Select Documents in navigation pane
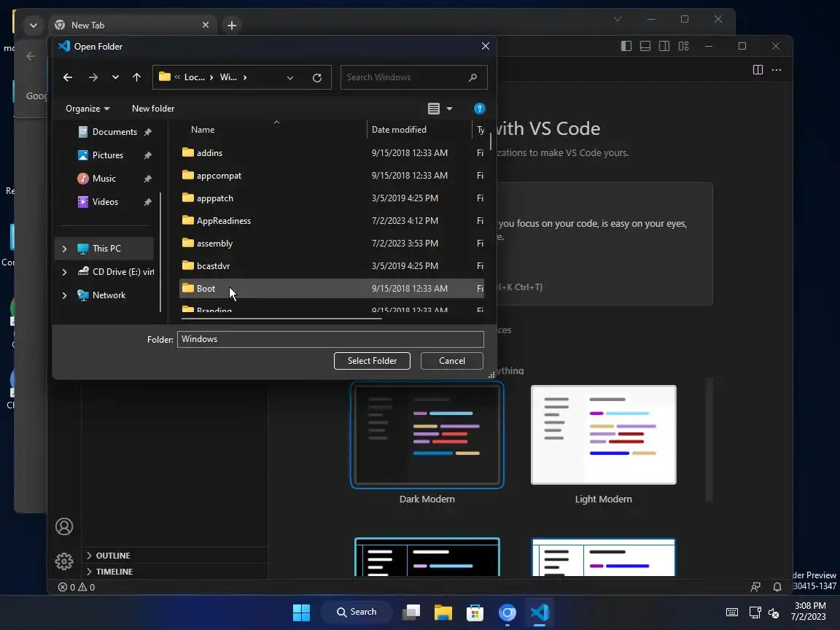The width and height of the screenshot is (840, 630). point(114,132)
